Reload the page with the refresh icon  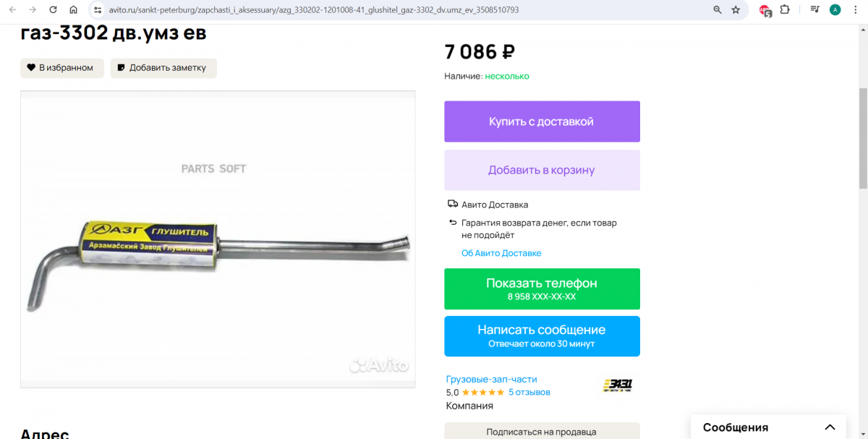click(53, 10)
